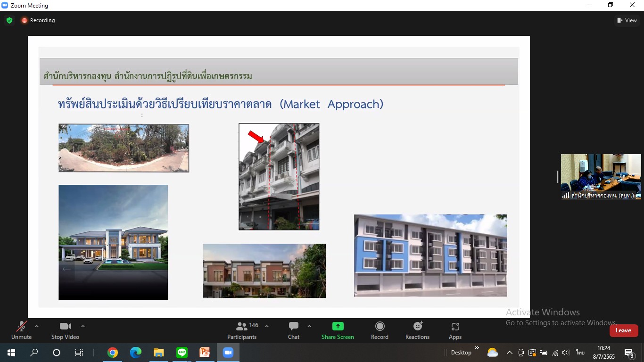Launch Google Chrome from taskbar
This screenshot has height=362, width=644.
pos(112,353)
